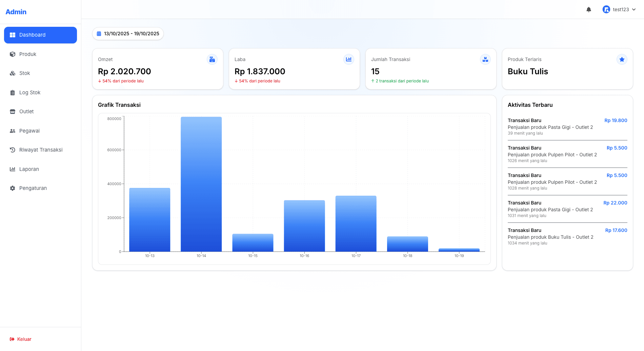Go to Riwayat Transaksi page
The height and width of the screenshot is (351, 644).
tap(41, 150)
